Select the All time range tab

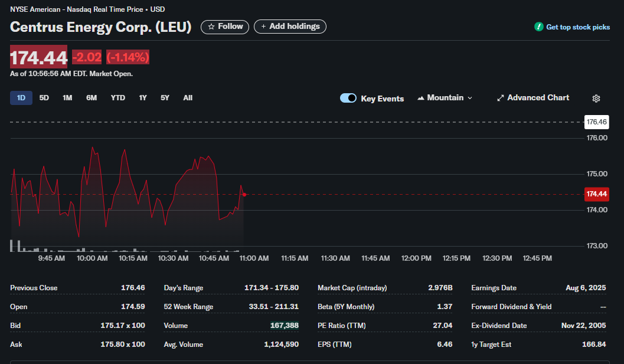point(188,98)
